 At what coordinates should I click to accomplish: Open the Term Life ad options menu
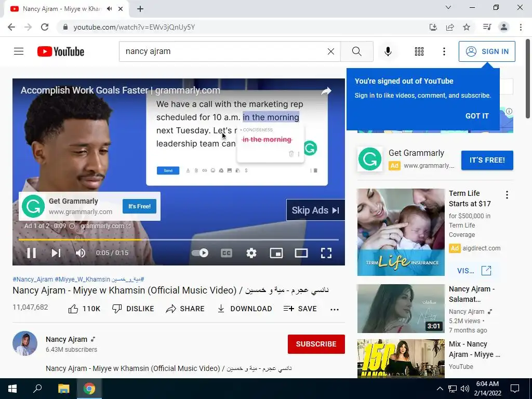pos(507,195)
